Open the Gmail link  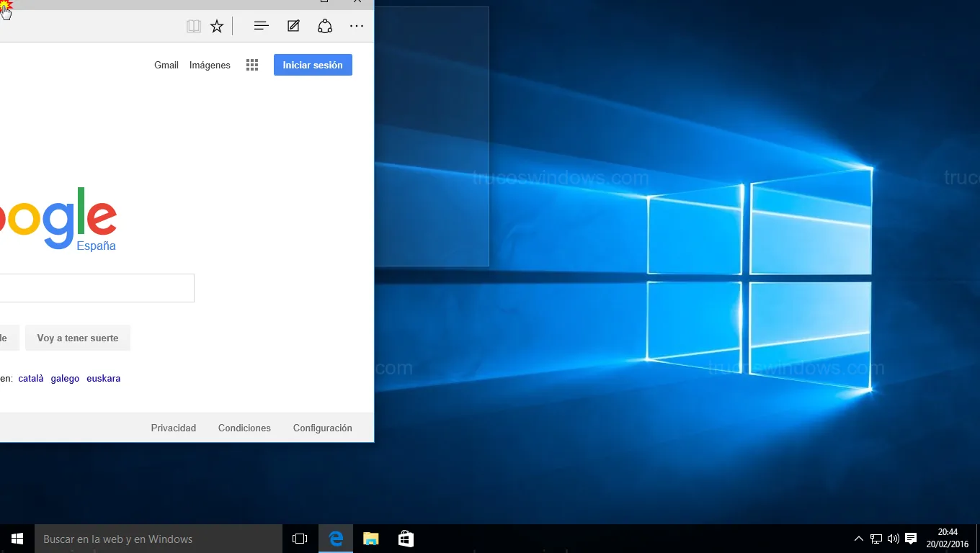[x=166, y=65]
